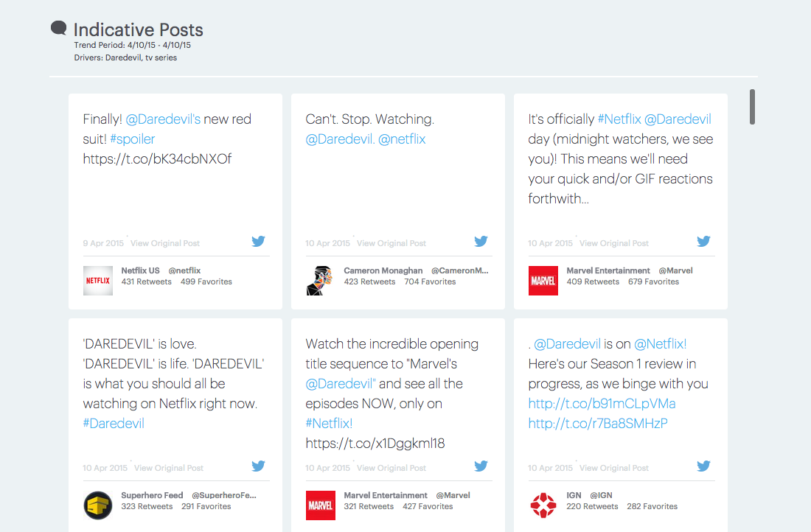
Task: Click the Twitter bird on the IGN post
Action: click(703, 466)
